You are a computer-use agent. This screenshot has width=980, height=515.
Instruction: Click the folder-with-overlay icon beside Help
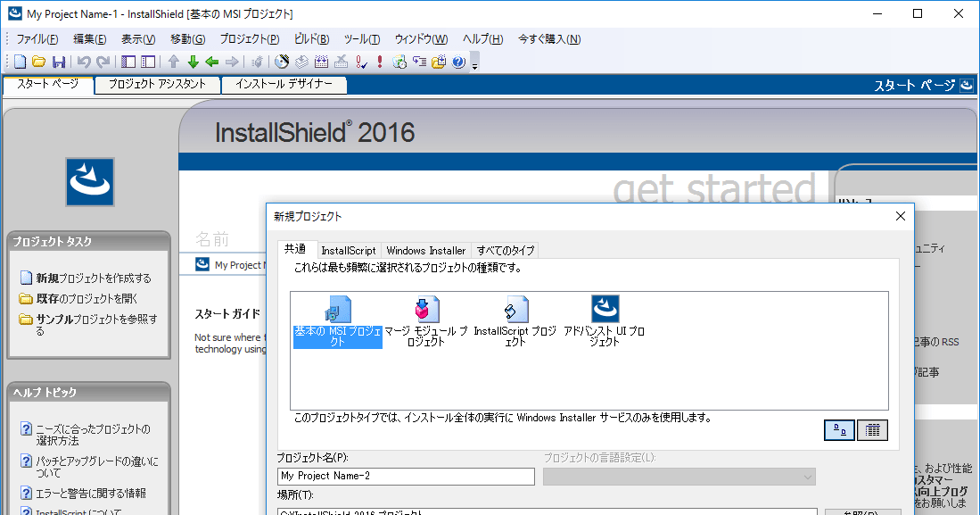[x=439, y=62]
